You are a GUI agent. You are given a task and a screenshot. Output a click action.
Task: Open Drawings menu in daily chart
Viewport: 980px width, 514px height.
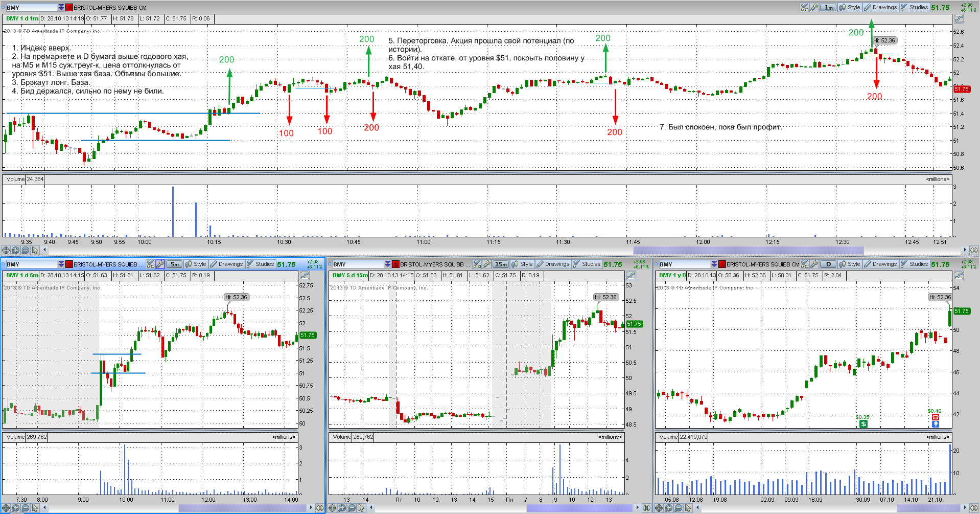[880, 264]
